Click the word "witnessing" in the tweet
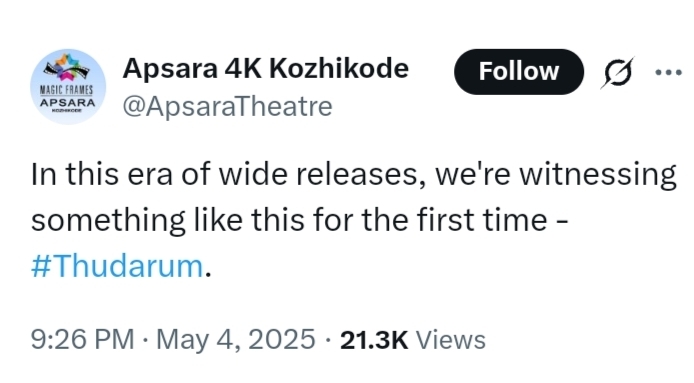Viewport: 694px width, 383px height. pos(598,175)
